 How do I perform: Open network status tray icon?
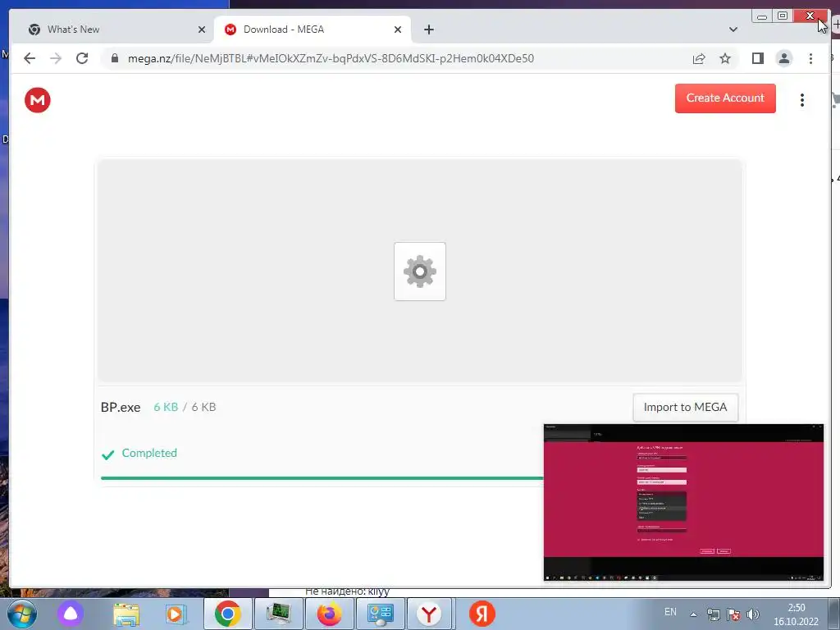(713, 614)
